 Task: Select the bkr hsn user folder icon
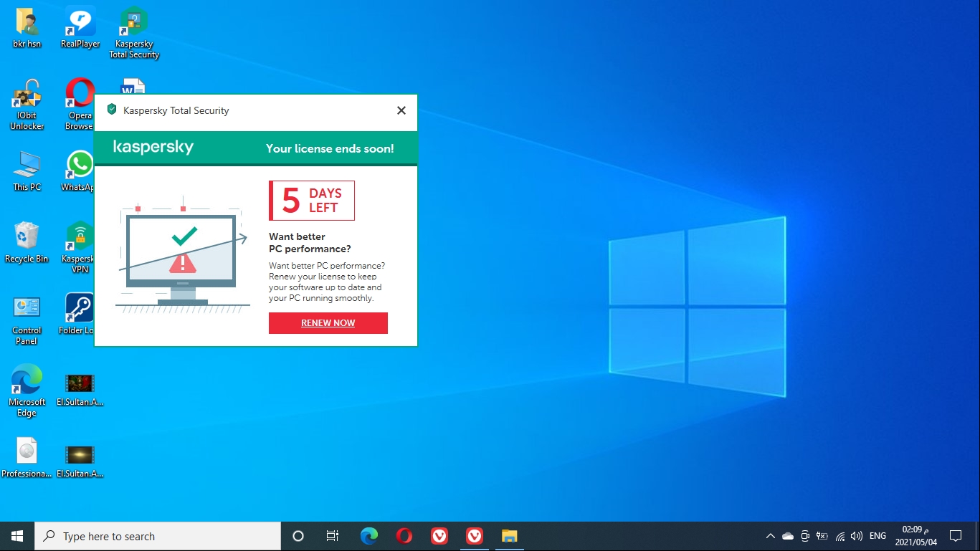(27, 29)
